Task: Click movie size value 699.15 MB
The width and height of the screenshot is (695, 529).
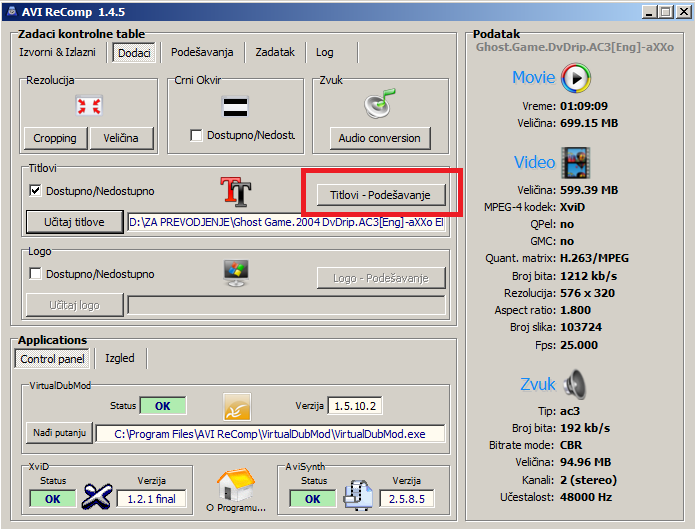Action: (x=589, y=123)
